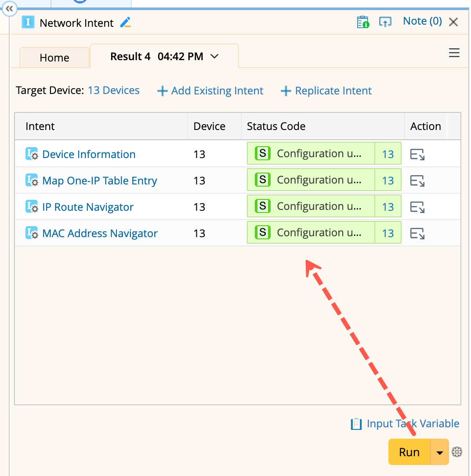Open the hamburger menu on the right
471x476 pixels.
454,53
